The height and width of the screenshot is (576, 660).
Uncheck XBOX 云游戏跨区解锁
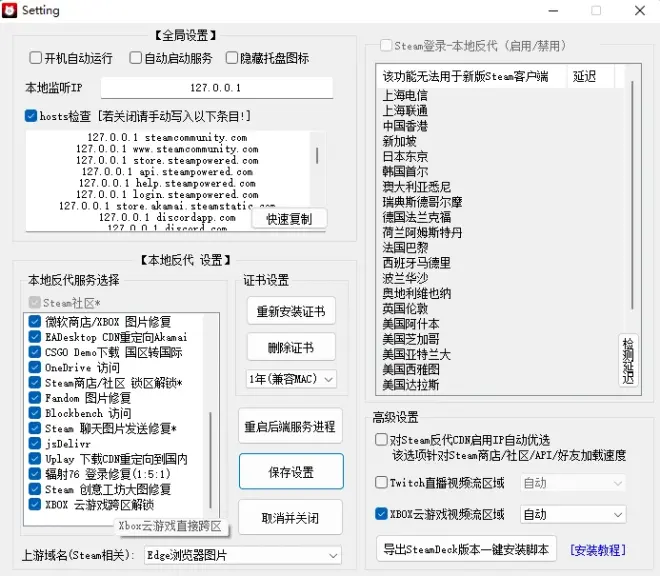35,504
